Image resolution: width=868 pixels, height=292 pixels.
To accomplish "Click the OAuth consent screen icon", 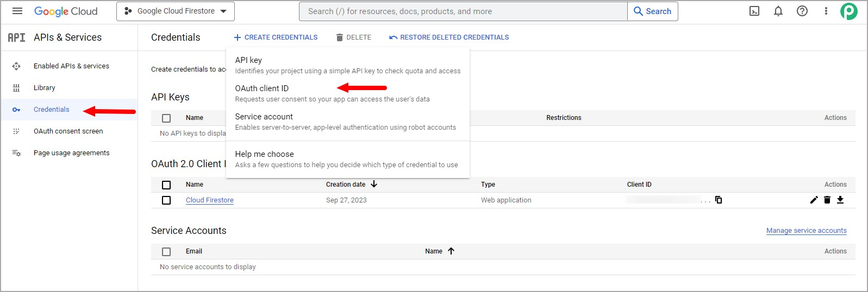I will click(x=16, y=131).
